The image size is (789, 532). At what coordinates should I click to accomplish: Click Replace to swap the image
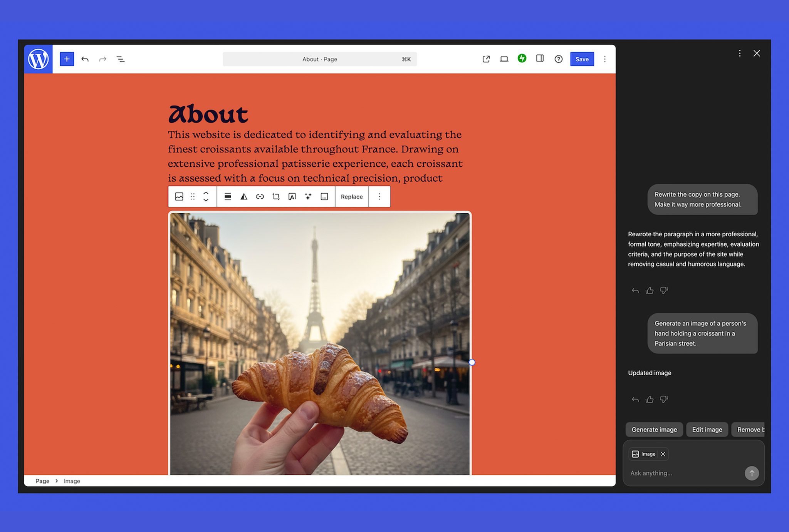352,196
